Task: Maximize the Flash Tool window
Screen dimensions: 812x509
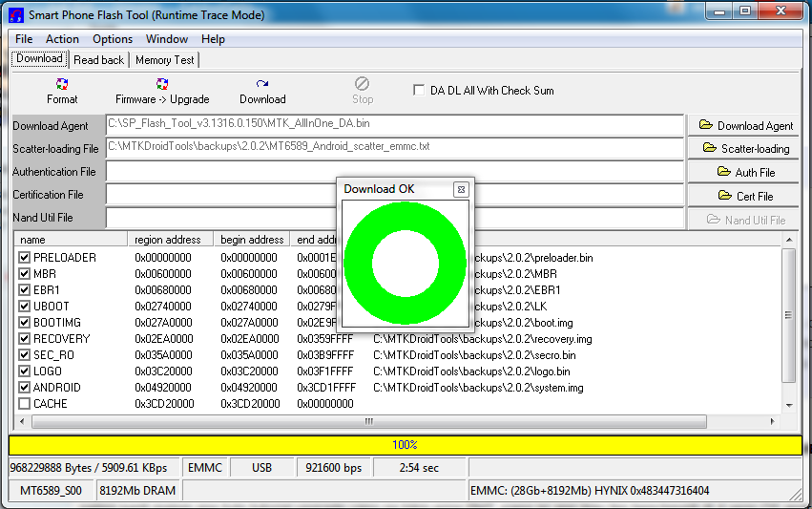Action: [x=744, y=11]
